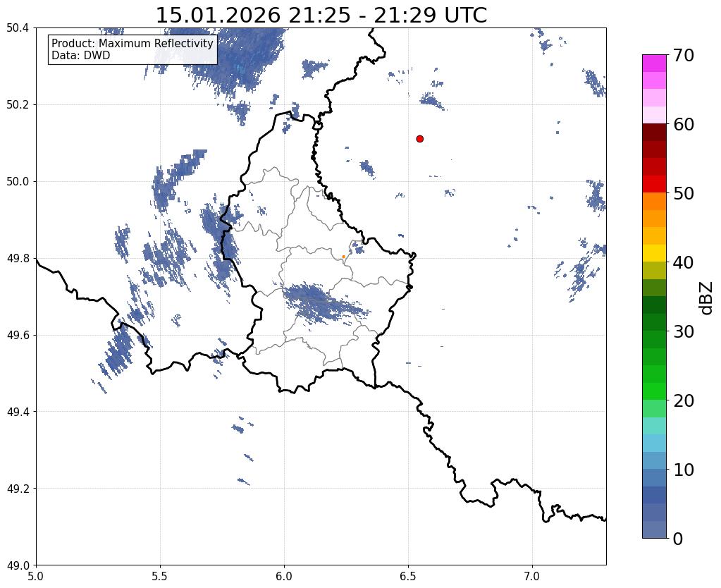Click the longitude axis label 7.0

[532, 576]
